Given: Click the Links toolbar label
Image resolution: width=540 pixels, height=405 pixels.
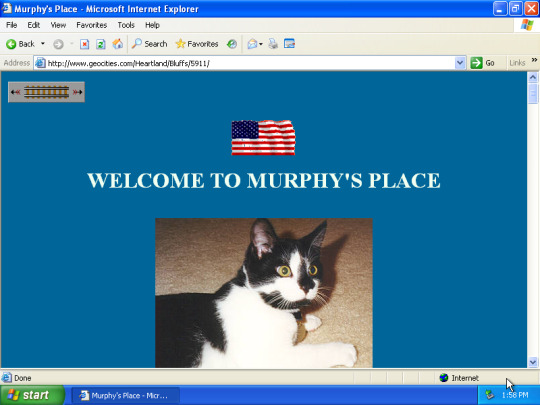Looking at the screenshot, I should [517, 63].
